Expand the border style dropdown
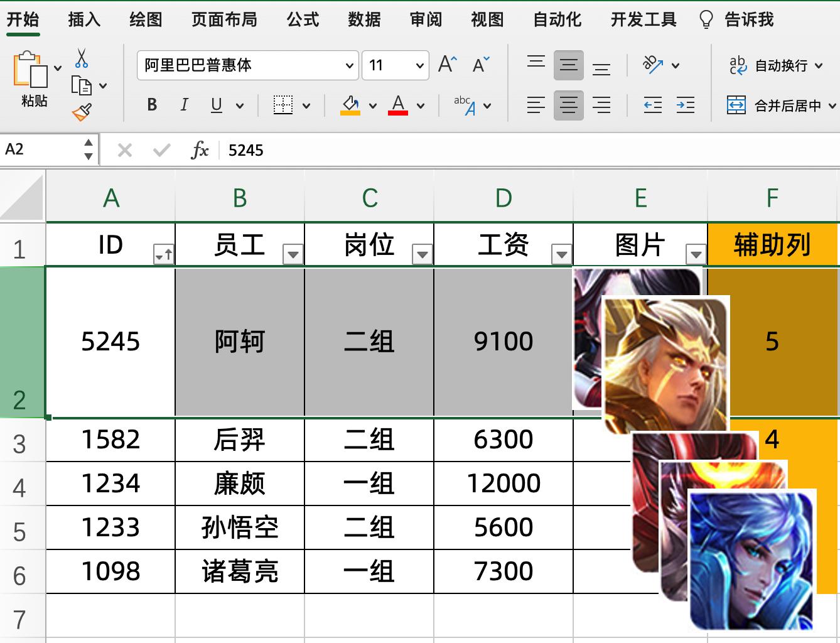The height and width of the screenshot is (643, 840). click(306, 105)
